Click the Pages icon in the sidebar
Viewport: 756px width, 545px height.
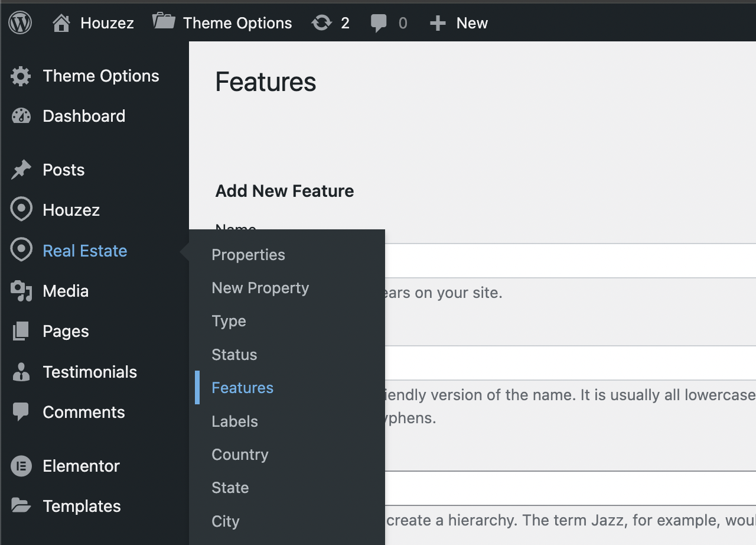pos(21,331)
